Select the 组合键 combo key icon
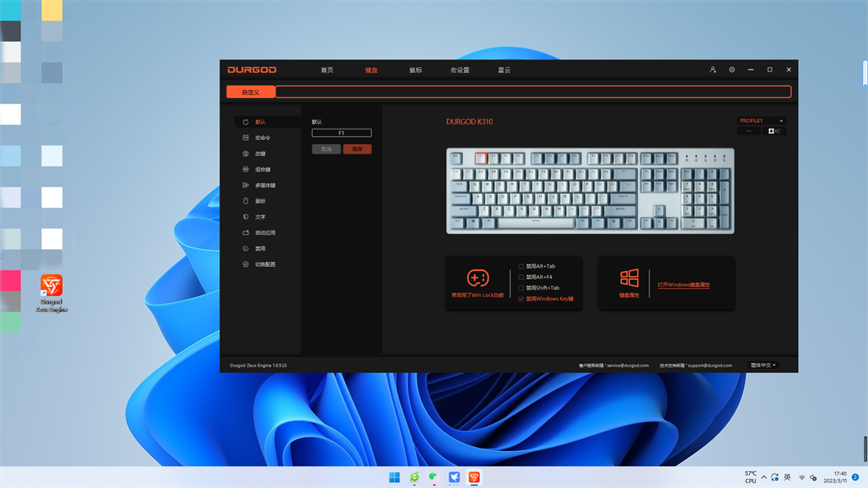The image size is (868, 488). coord(245,170)
